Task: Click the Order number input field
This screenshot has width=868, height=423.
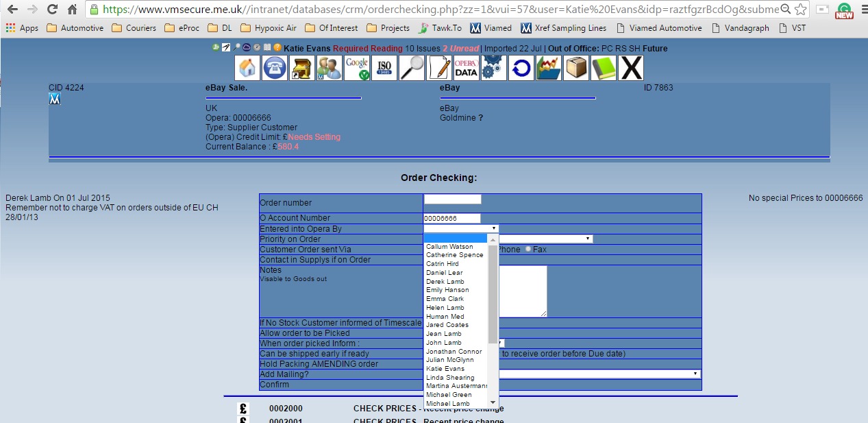Action: [x=452, y=200]
